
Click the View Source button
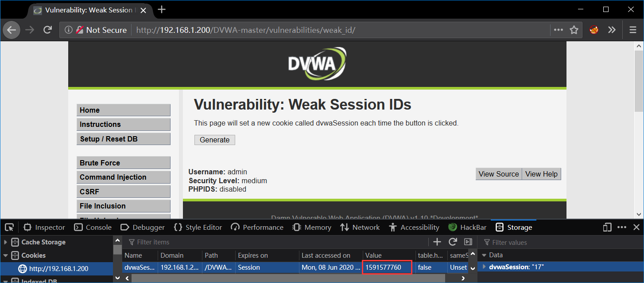(498, 173)
